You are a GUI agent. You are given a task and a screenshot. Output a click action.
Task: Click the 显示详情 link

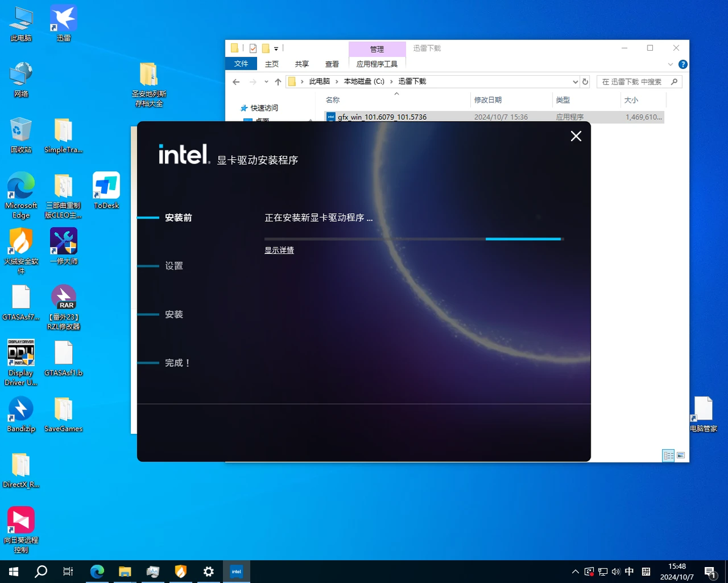[x=279, y=251]
